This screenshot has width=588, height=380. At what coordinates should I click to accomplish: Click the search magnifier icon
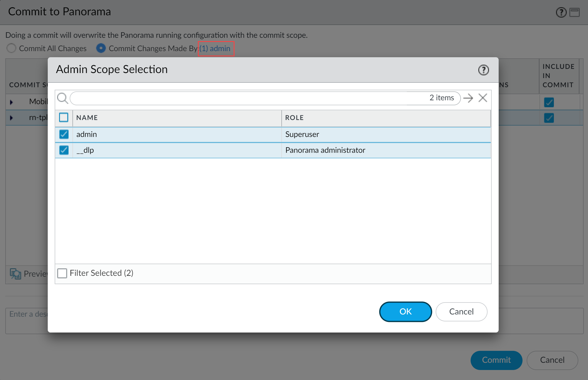[x=62, y=98]
